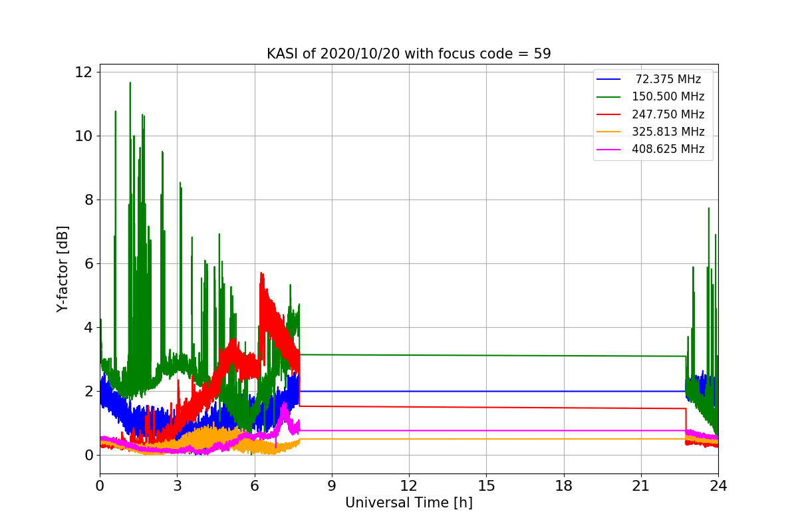This screenshot has width=798, height=532.
Task: Click the 'Y-factor [dB]' axis label
Action: (63, 269)
